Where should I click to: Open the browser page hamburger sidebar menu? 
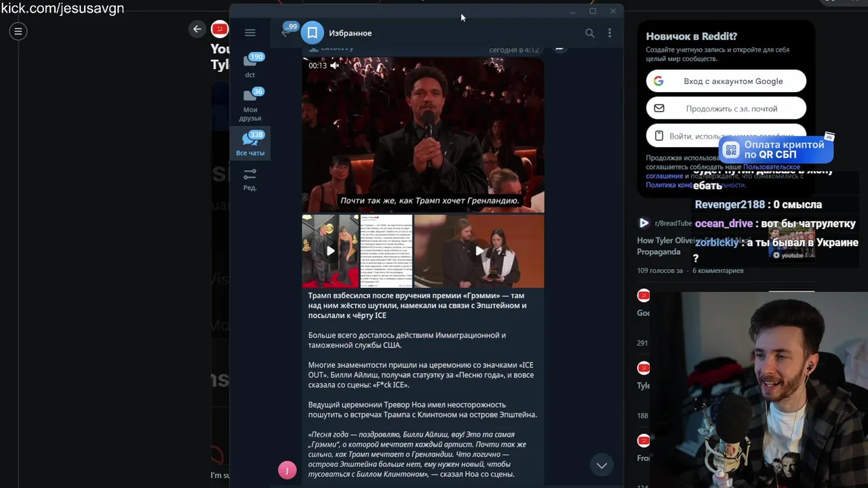tap(18, 31)
